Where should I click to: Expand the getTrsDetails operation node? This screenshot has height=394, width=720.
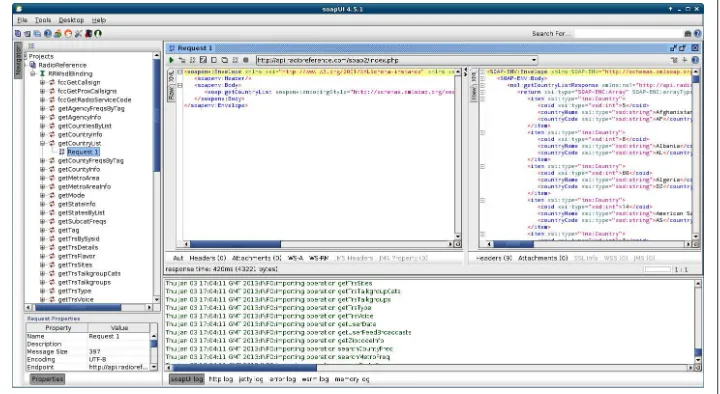click(x=42, y=248)
